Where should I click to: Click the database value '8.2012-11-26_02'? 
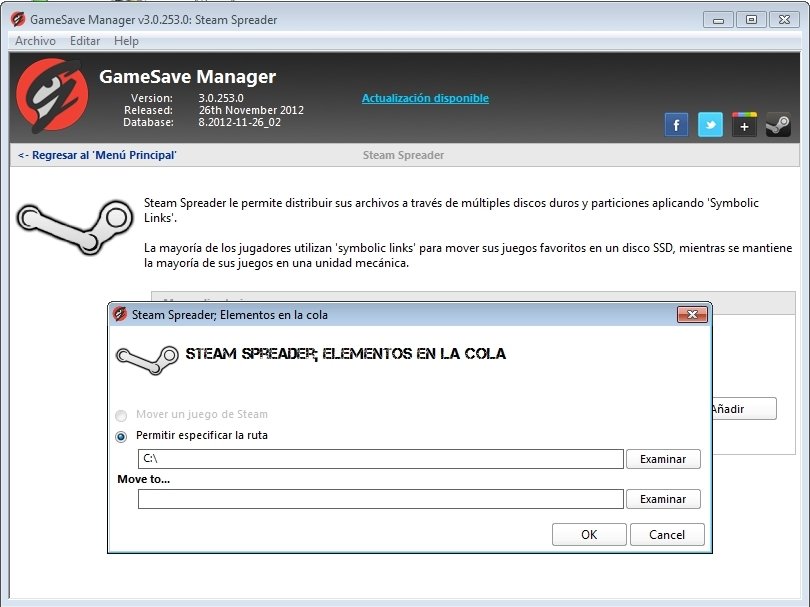240,122
